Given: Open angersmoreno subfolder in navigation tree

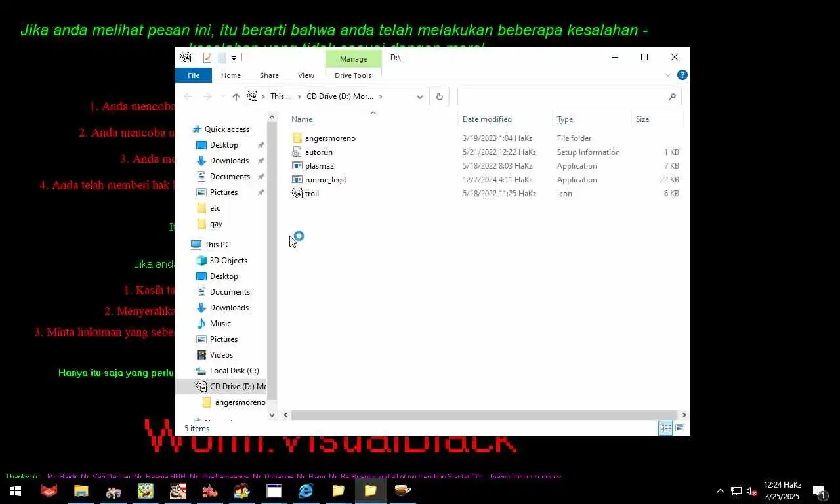Looking at the screenshot, I should click(x=240, y=402).
